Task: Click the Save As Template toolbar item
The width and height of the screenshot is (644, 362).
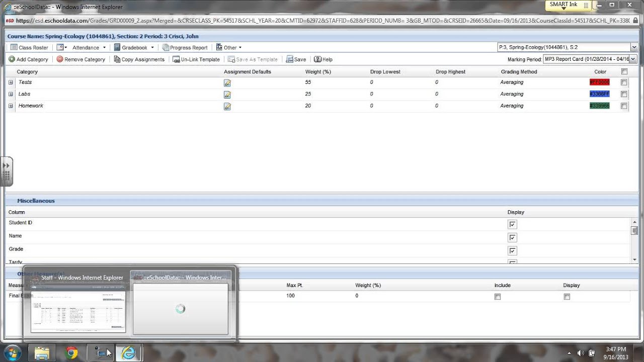Action: (x=253, y=59)
